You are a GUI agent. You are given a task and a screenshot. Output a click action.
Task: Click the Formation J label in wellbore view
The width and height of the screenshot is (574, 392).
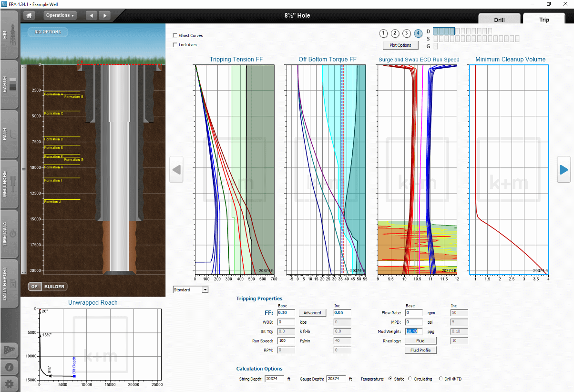point(52,202)
